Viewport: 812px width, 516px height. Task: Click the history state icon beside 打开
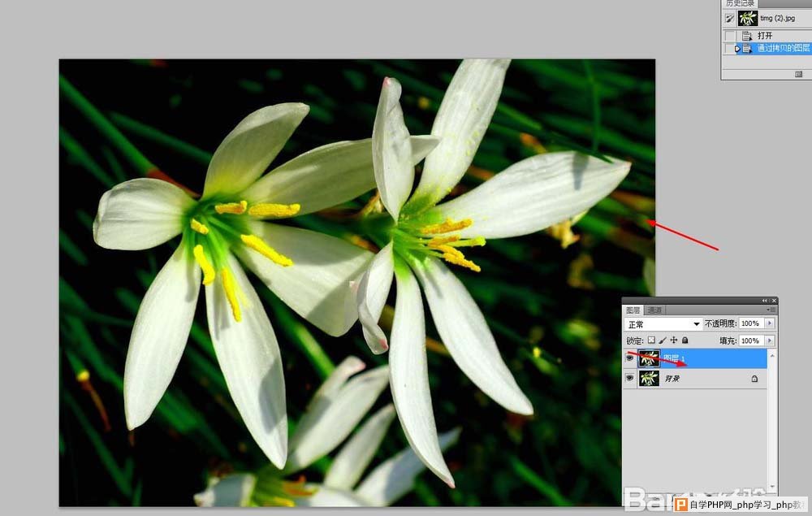point(747,36)
